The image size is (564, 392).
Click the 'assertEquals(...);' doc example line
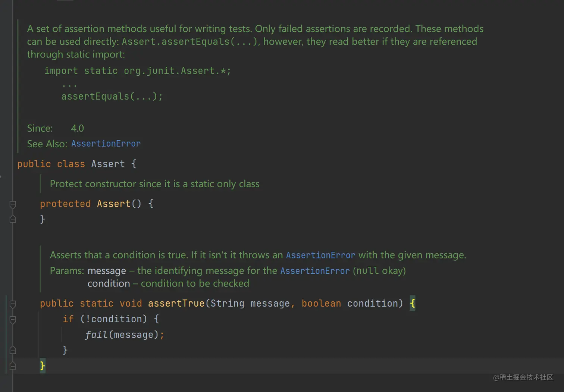pyautogui.click(x=112, y=97)
